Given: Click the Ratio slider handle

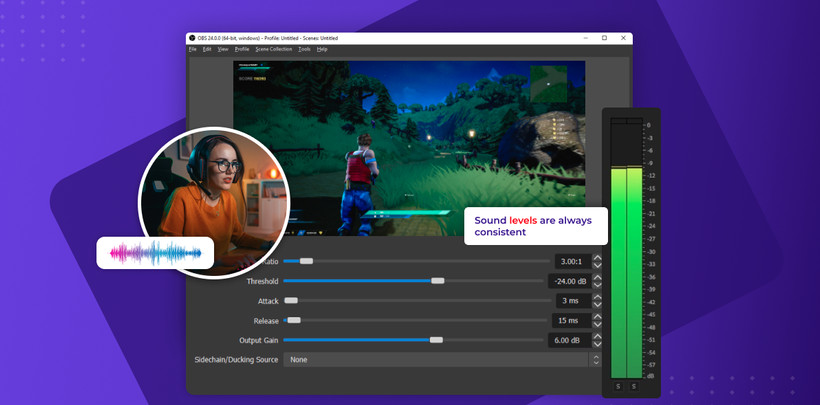Looking at the screenshot, I should (306, 261).
